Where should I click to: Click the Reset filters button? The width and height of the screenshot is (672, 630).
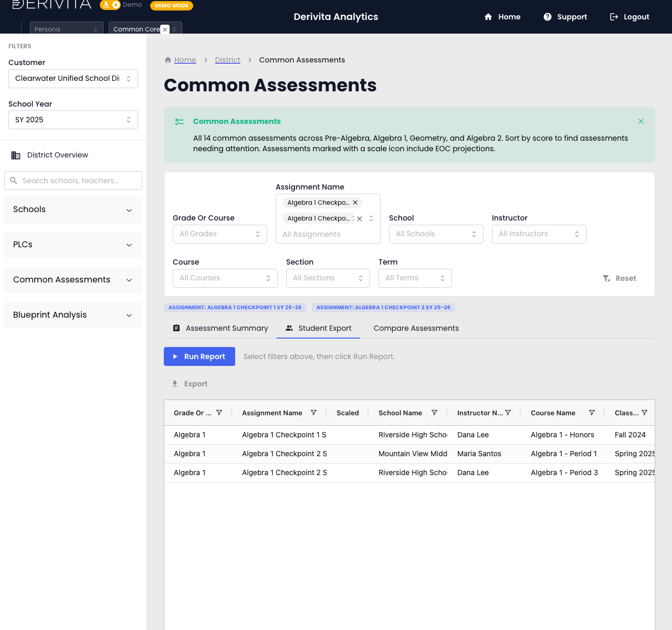click(619, 278)
